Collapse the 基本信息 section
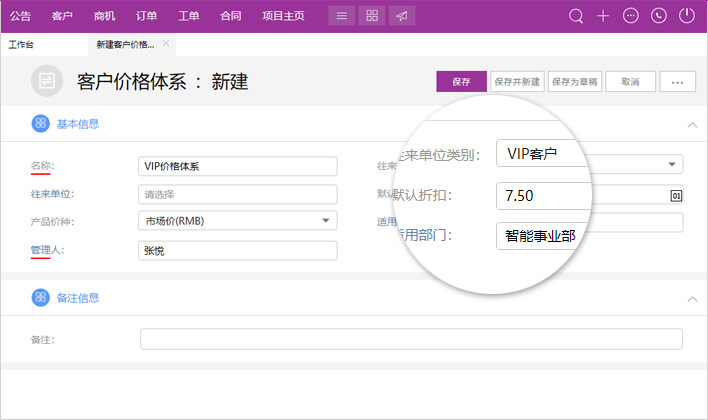Viewport: 708px width, 420px height. coord(691,124)
